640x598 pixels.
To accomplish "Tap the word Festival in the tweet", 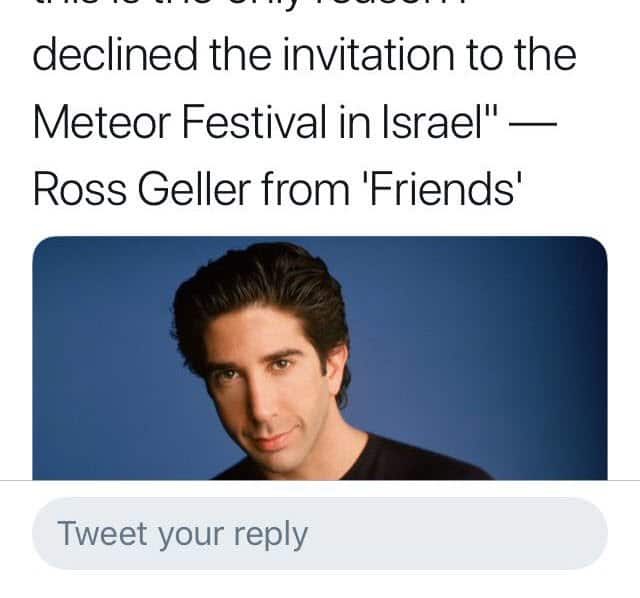I will 255,122.
